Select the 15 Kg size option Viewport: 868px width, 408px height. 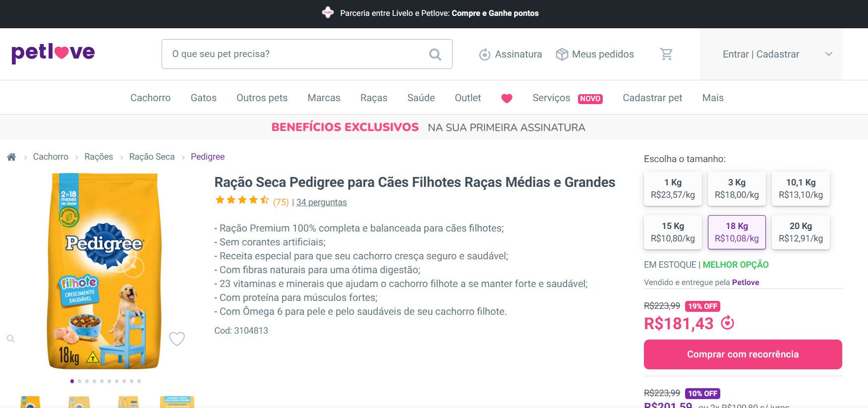673,232
